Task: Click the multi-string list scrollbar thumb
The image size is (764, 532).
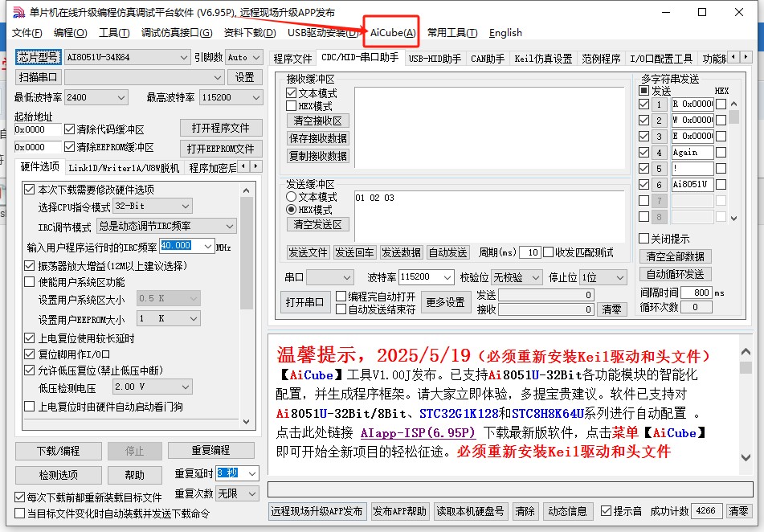Action: point(733,117)
